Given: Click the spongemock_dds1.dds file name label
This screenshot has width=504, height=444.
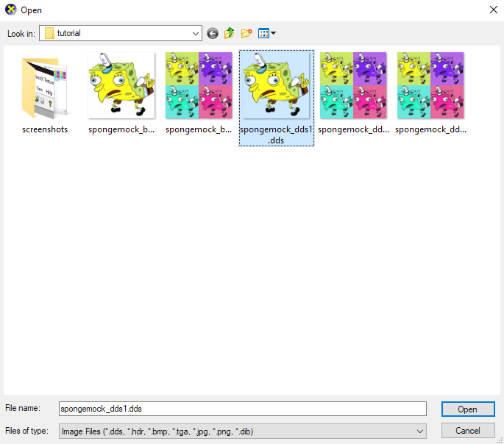Looking at the screenshot, I should pyautogui.click(x=277, y=135).
